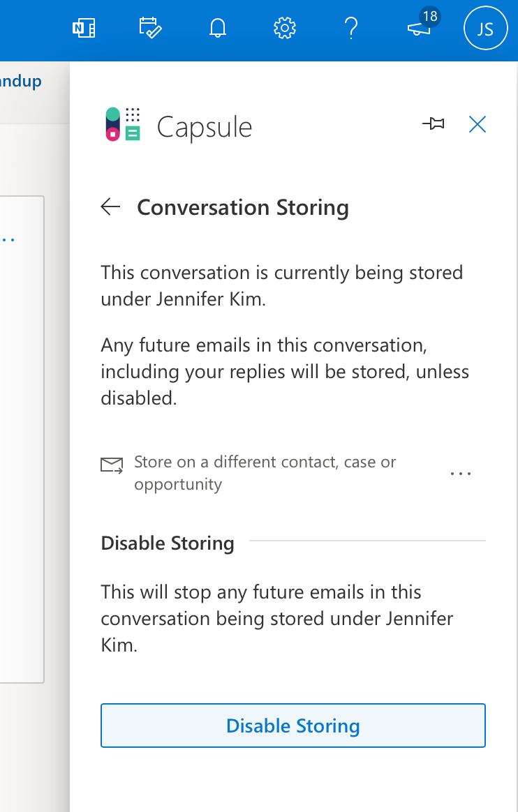Open OneNote feed icon in header
The width and height of the screenshot is (518, 812).
[83, 28]
